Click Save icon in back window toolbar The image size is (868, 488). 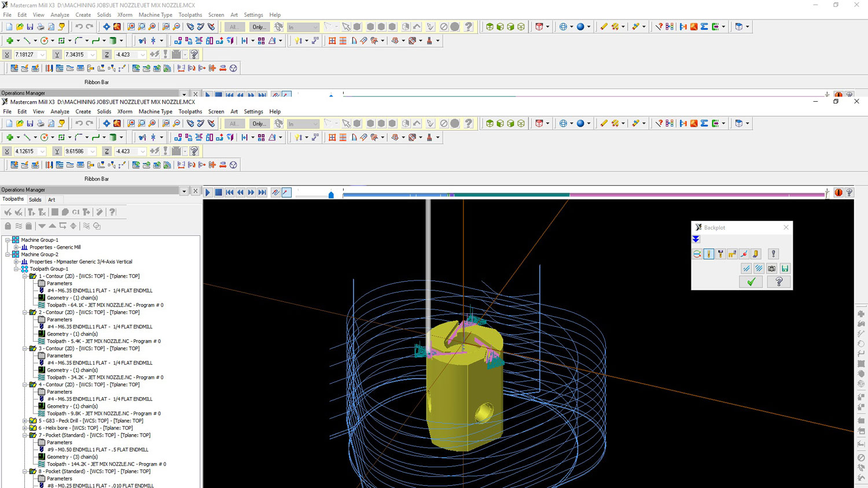pyautogui.click(x=30, y=27)
